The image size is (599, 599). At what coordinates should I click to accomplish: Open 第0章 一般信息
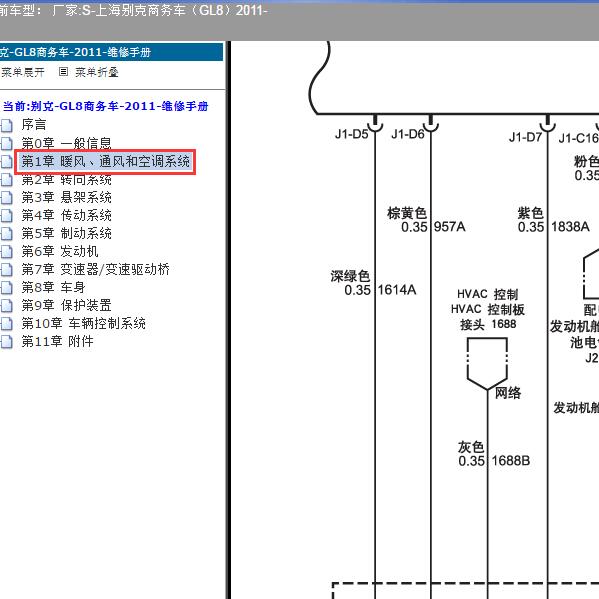(x=66, y=143)
